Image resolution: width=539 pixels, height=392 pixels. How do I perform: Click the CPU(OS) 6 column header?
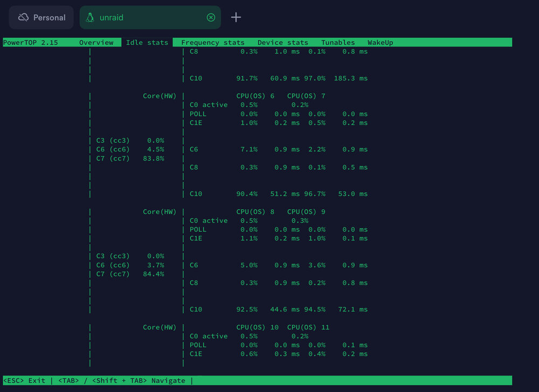click(x=255, y=96)
